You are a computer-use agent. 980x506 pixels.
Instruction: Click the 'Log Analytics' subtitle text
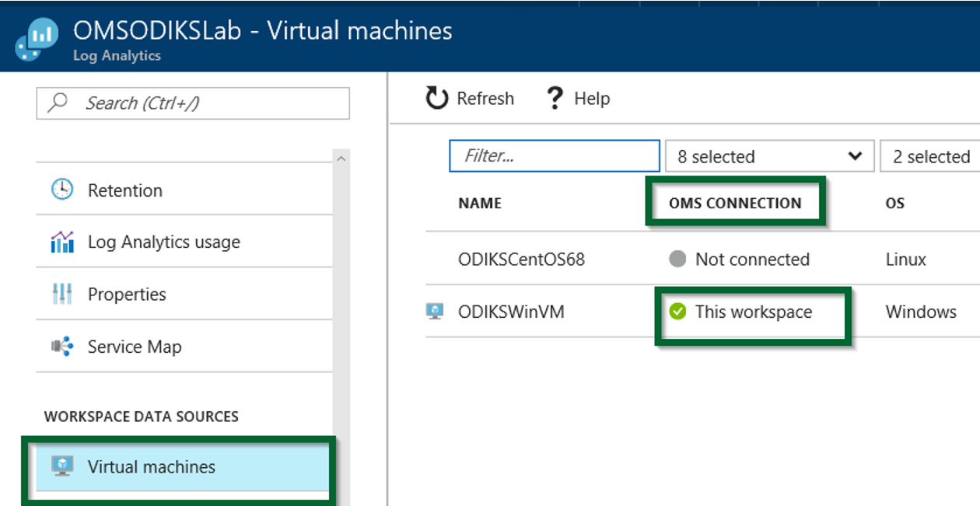pos(117,56)
